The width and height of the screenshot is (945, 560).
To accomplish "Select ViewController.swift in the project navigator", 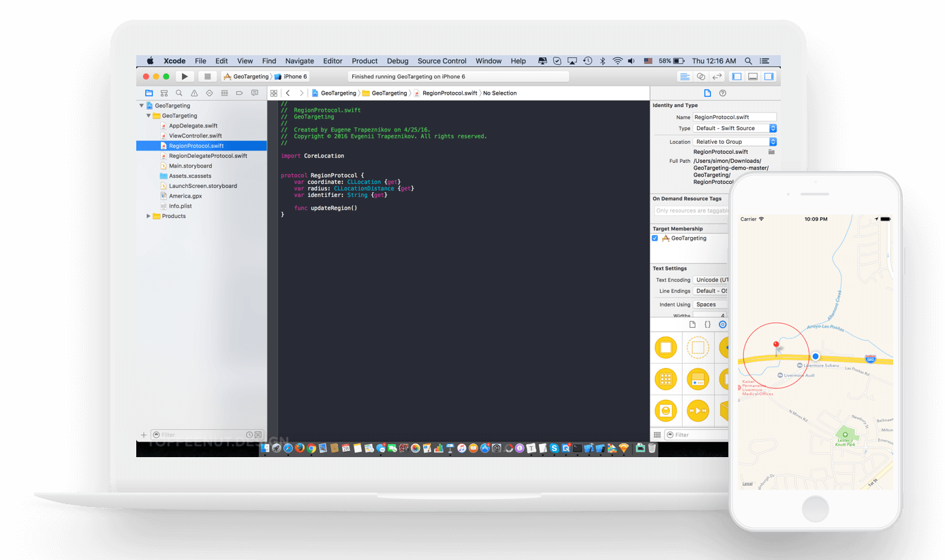I will (x=195, y=136).
